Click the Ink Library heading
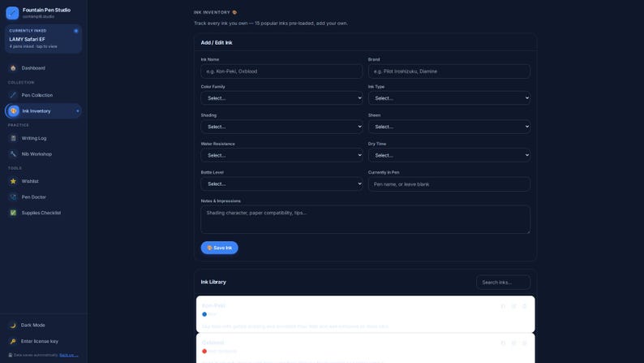644x363 pixels. [x=213, y=282]
